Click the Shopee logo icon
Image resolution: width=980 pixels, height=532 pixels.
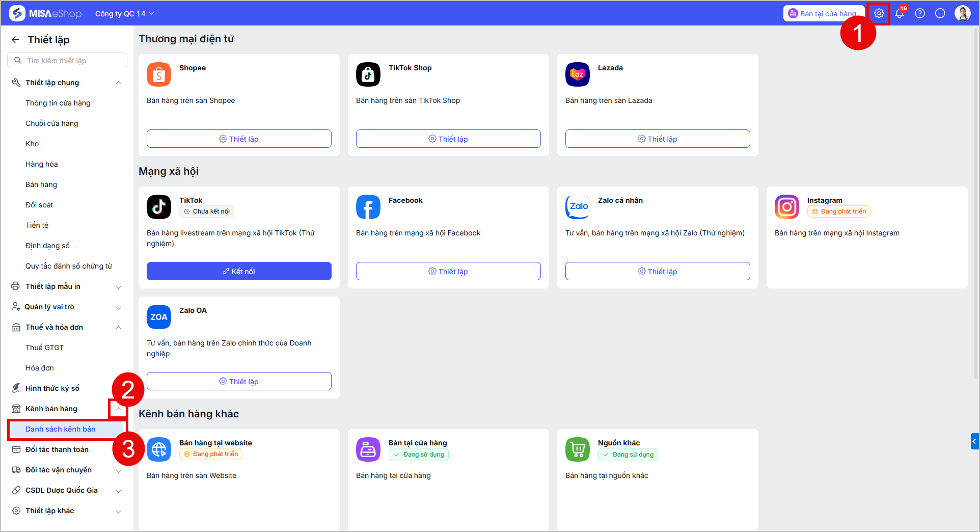pos(159,74)
